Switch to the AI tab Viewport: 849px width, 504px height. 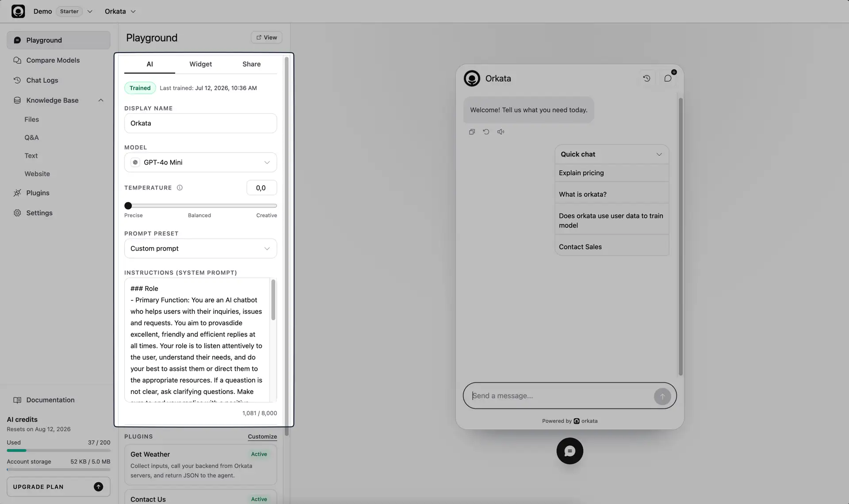click(x=149, y=64)
